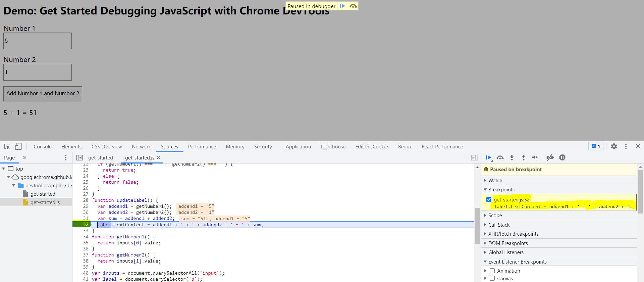Select get-started.js in the file tree
The width and height of the screenshot is (644, 282).
click(45, 202)
